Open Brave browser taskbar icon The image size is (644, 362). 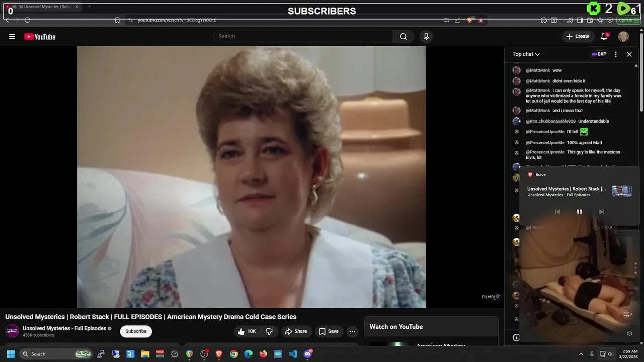click(219, 354)
